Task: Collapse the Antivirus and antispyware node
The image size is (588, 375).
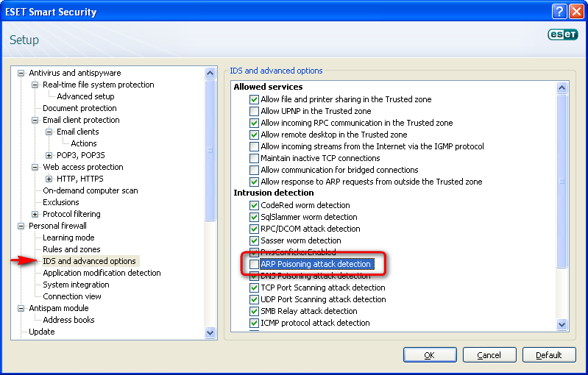Action: pos(21,73)
